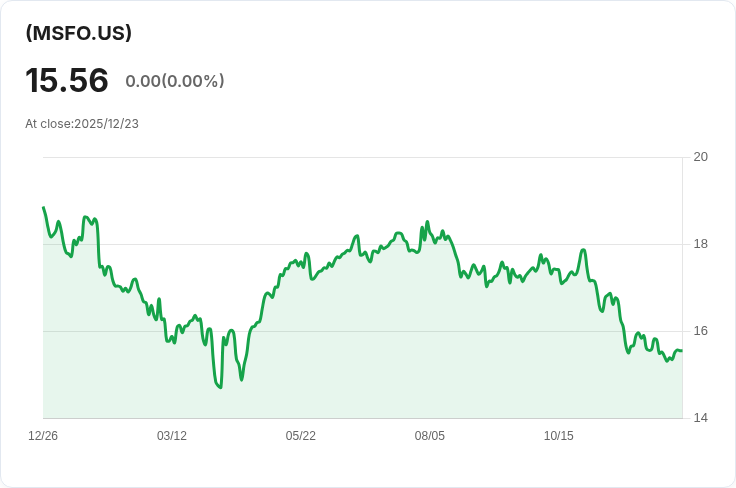Click the 05/22 date axis label

point(301,436)
